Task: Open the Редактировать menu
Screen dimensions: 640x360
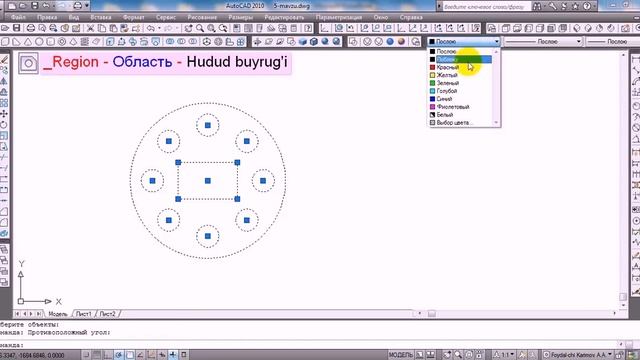Action: pos(284,18)
